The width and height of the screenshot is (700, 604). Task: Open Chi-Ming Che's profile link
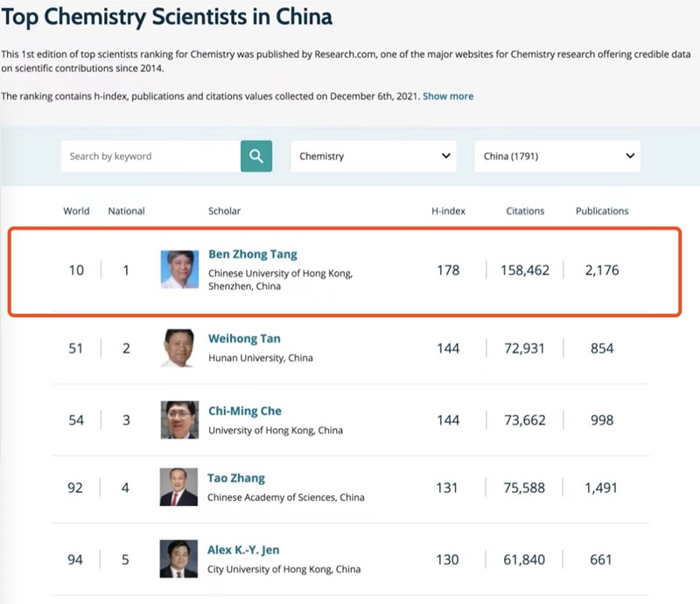[x=245, y=411]
